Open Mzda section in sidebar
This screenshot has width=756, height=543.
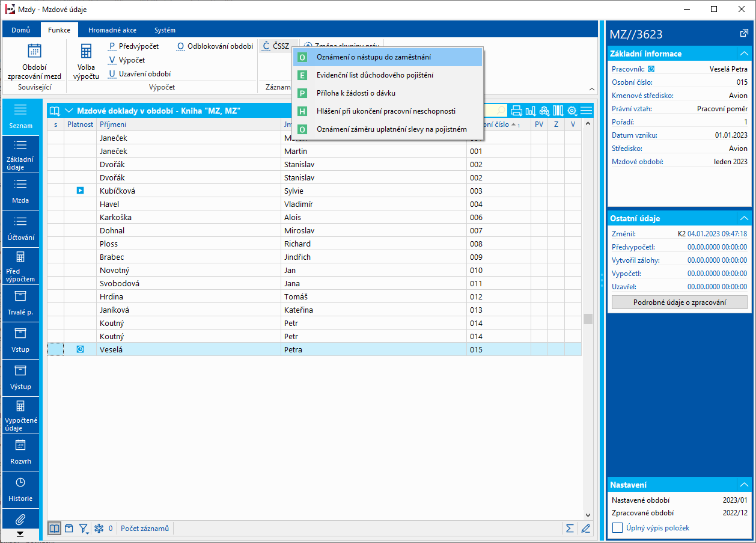point(20,192)
